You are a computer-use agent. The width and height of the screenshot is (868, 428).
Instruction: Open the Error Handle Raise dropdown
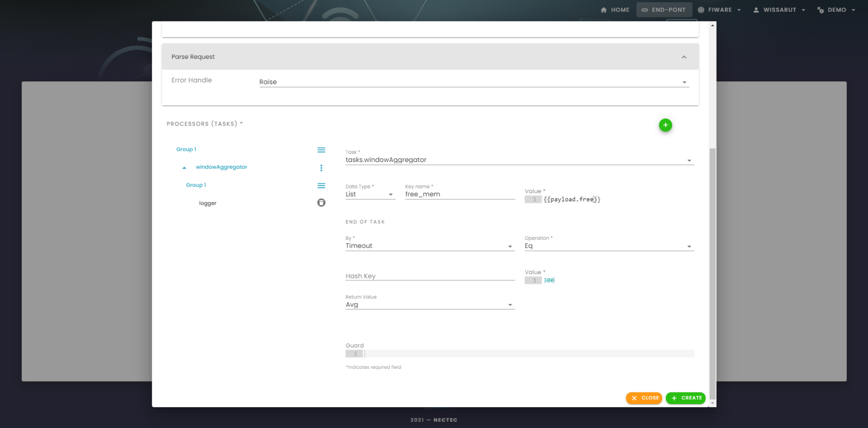click(474, 82)
